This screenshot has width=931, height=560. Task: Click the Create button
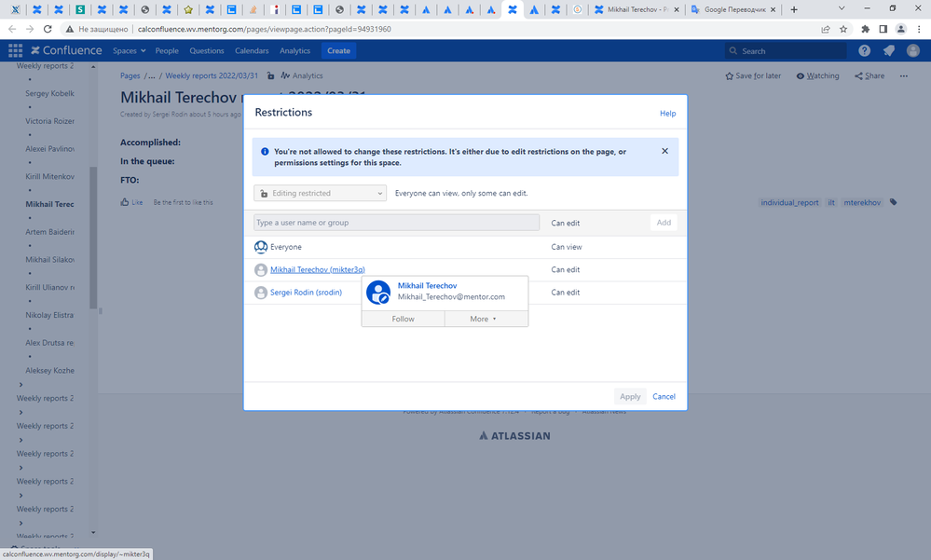point(338,51)
